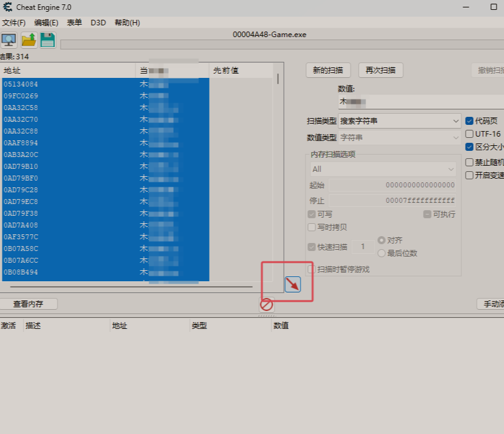Select the address row 0AA32C58

tap(106, 108)
